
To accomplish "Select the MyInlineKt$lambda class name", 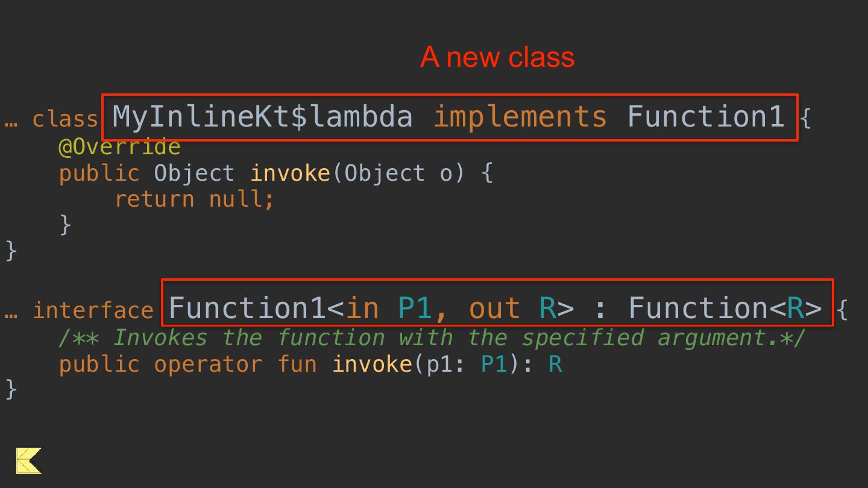I will pos(263,116).
